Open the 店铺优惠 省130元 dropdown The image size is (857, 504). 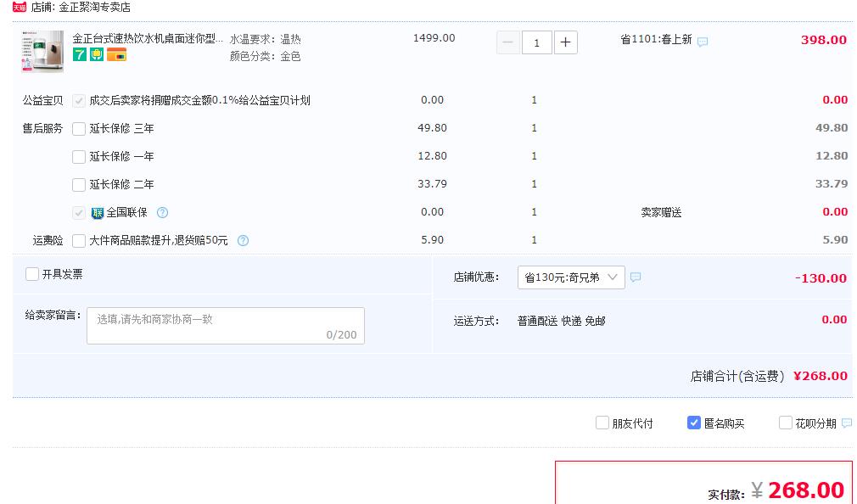coord(571,277)
